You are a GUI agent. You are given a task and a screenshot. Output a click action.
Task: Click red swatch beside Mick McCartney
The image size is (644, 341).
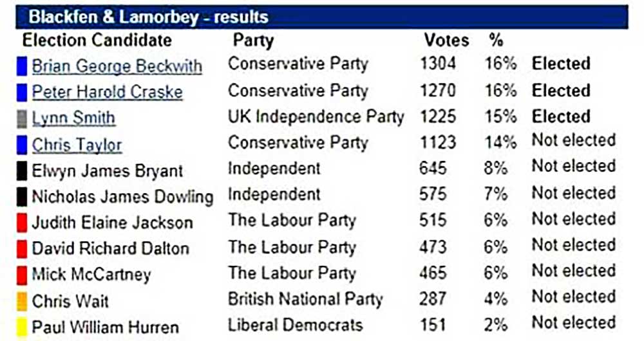22,275
